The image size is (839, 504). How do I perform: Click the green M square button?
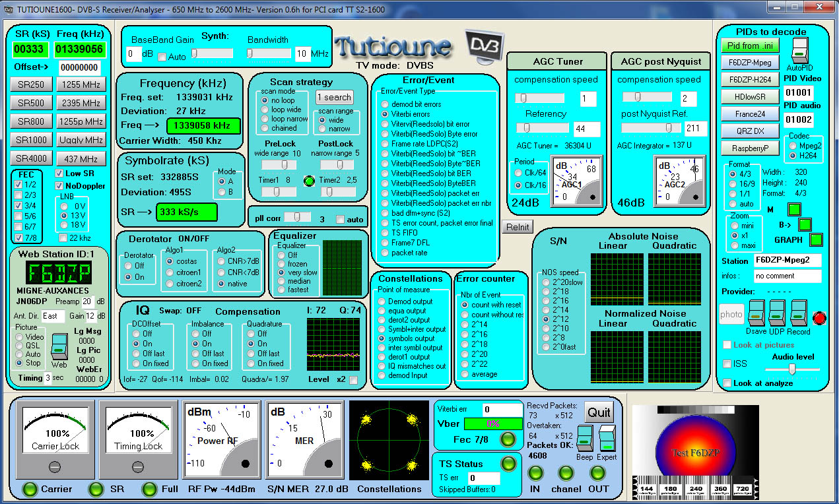tap(795, 210)
